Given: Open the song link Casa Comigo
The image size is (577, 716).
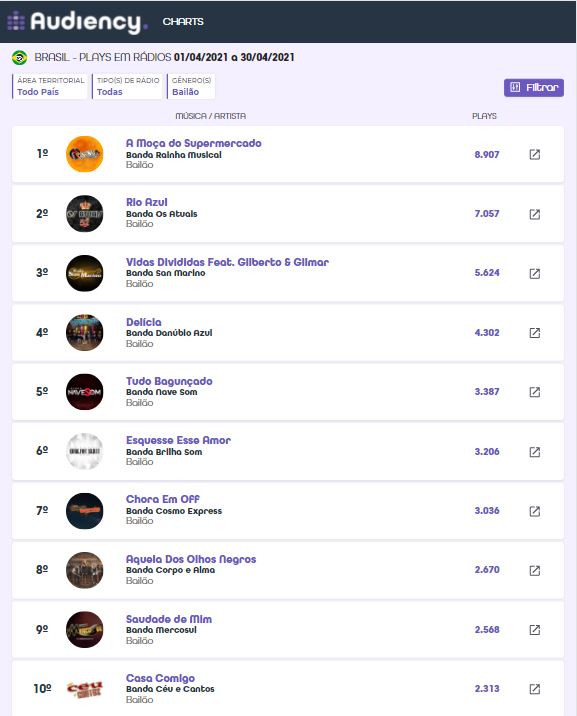Looking at the screenshot, I should click(x=160, y=678).
